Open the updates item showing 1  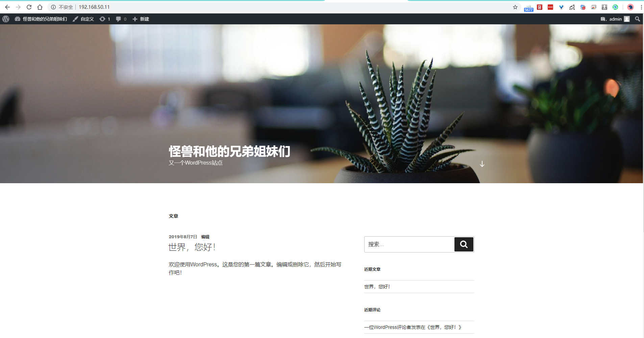pos(105,19)
